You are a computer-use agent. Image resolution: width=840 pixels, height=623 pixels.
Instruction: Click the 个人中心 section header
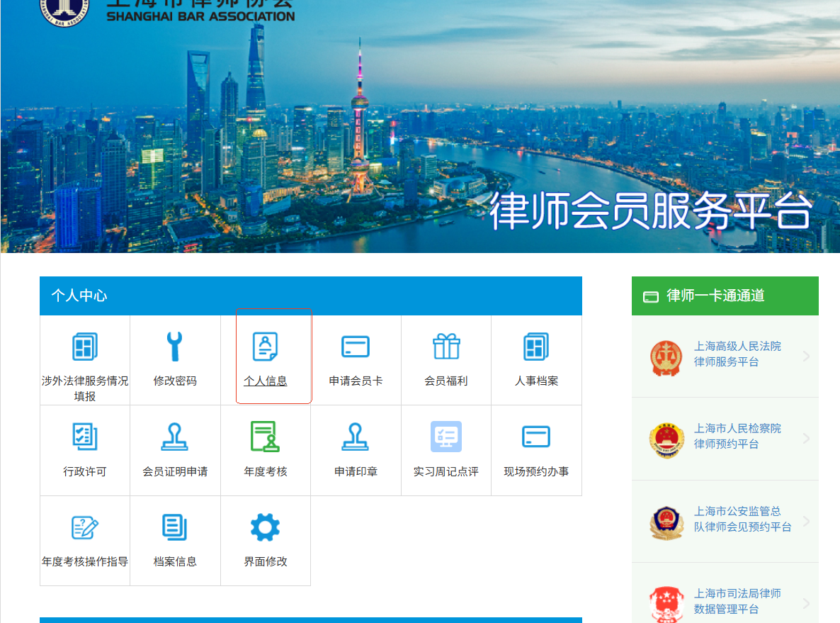point(79,296)
